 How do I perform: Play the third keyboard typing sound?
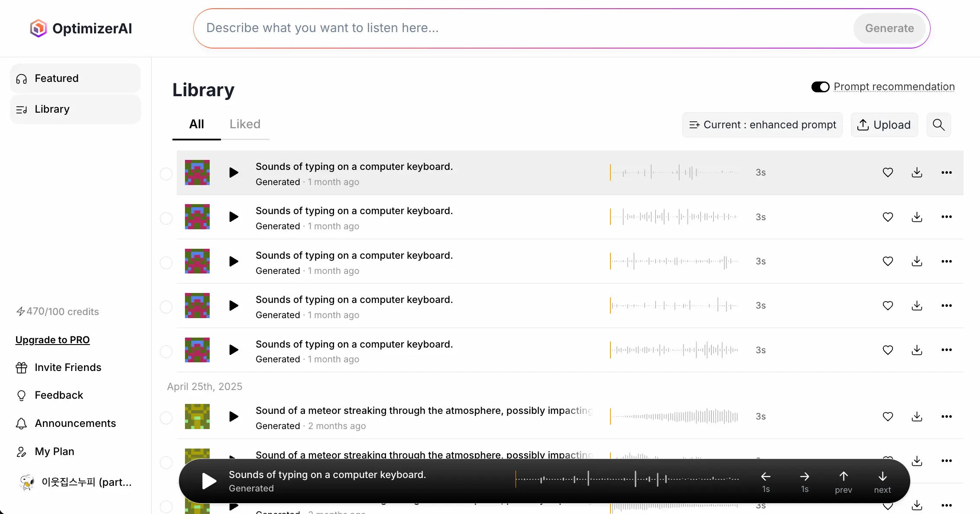tap(234, 261)
